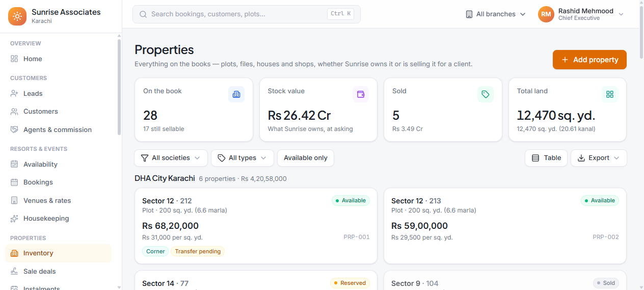Click the DHA City Karachi group heading
Screen dimensions: 644x290
(x=165, y=178)
